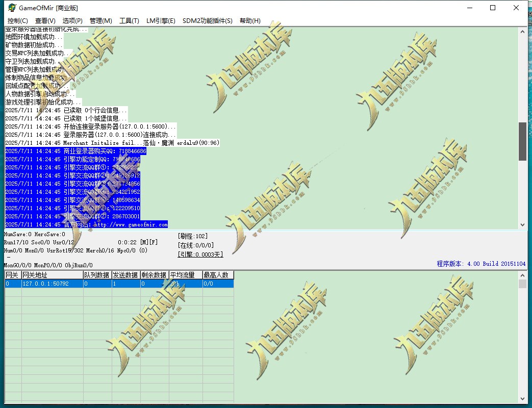Click the HumSave:0 HeroSave:0 status text
532x408 pixels.
pyautogui.click(x=34, y=235)
